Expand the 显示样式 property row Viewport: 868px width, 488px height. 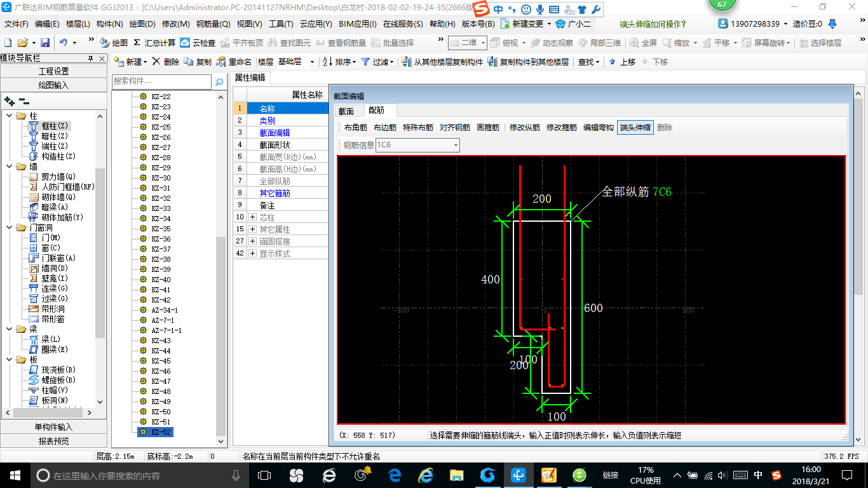(253, 254)
